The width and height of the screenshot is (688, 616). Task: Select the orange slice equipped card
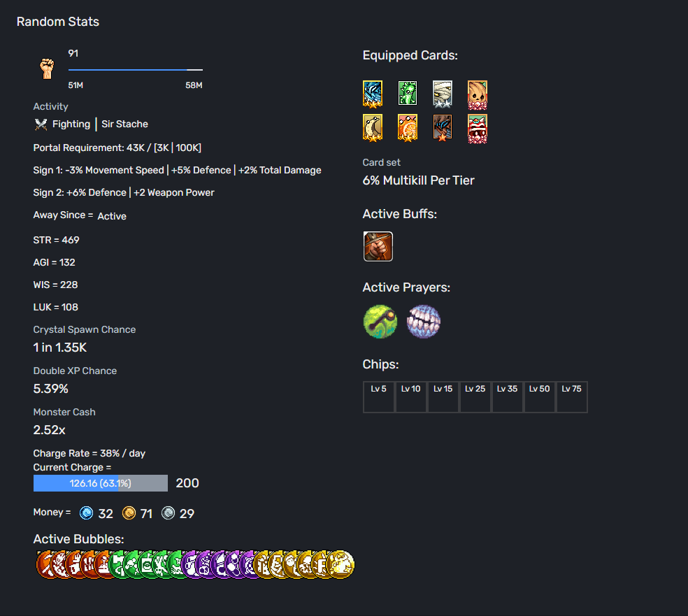(x=407, y=128)
